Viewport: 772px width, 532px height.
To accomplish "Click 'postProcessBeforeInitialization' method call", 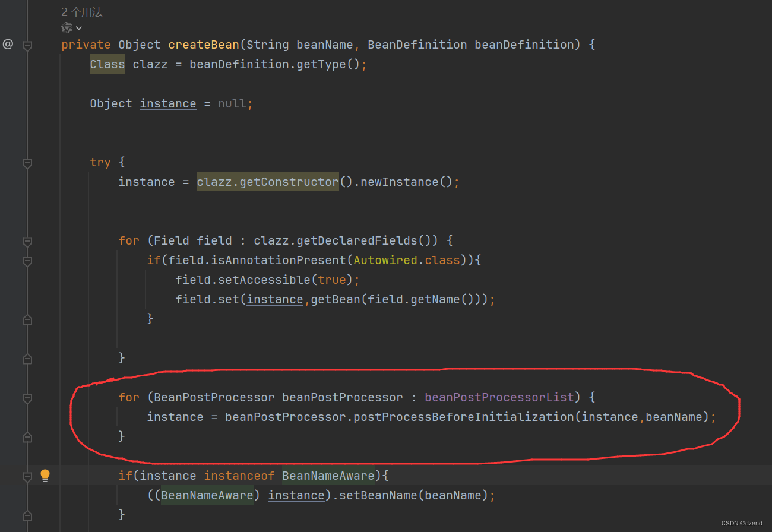I will point(464,417).
